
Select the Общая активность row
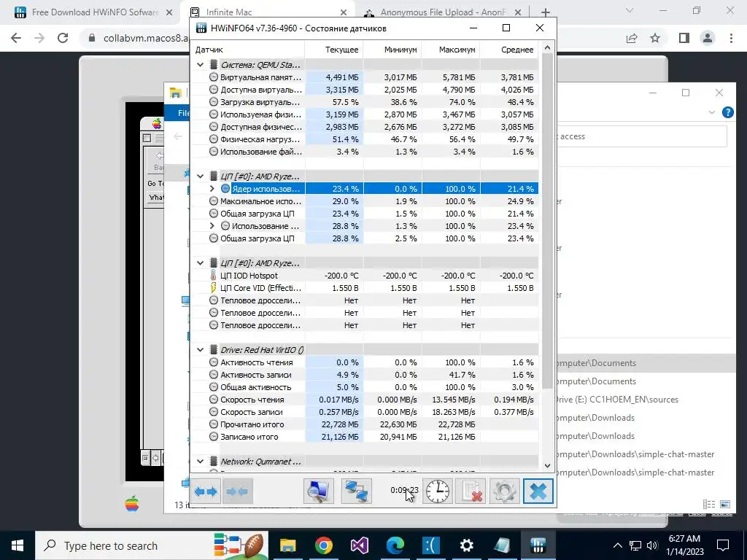pos(365,386)
